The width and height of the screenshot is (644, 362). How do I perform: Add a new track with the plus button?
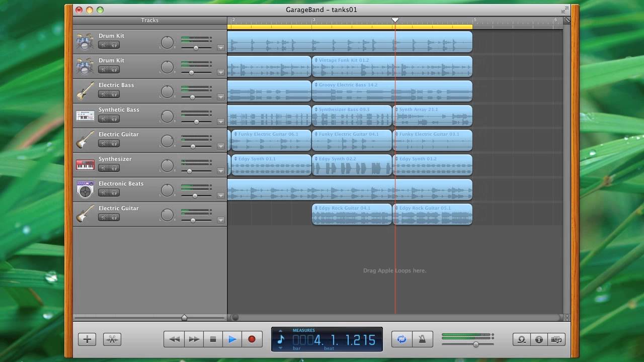87,339
